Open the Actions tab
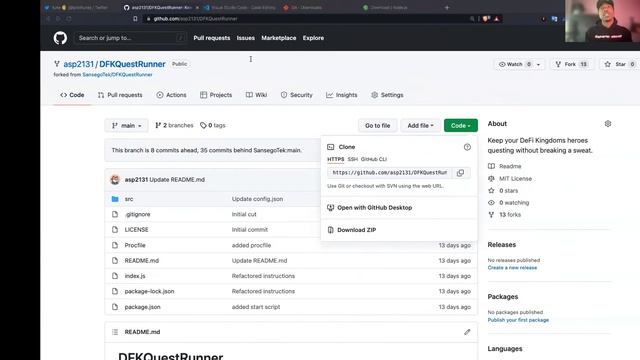 tap(171, 95)
